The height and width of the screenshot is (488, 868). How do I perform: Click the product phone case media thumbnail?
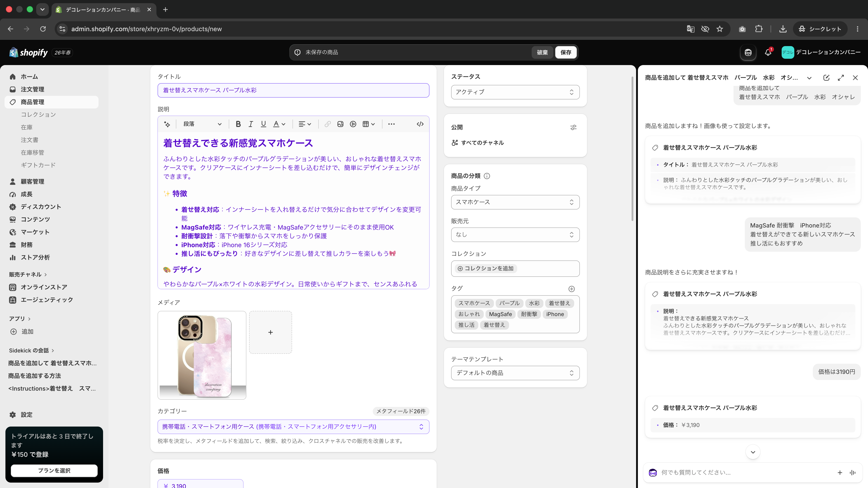[202, 355]
